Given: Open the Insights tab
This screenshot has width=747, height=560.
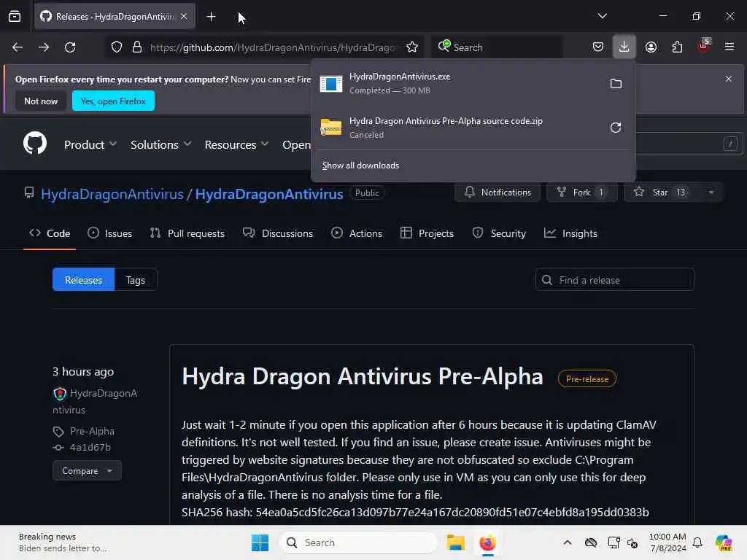Looking at the screenshot, I should click(x=570, y=233).
